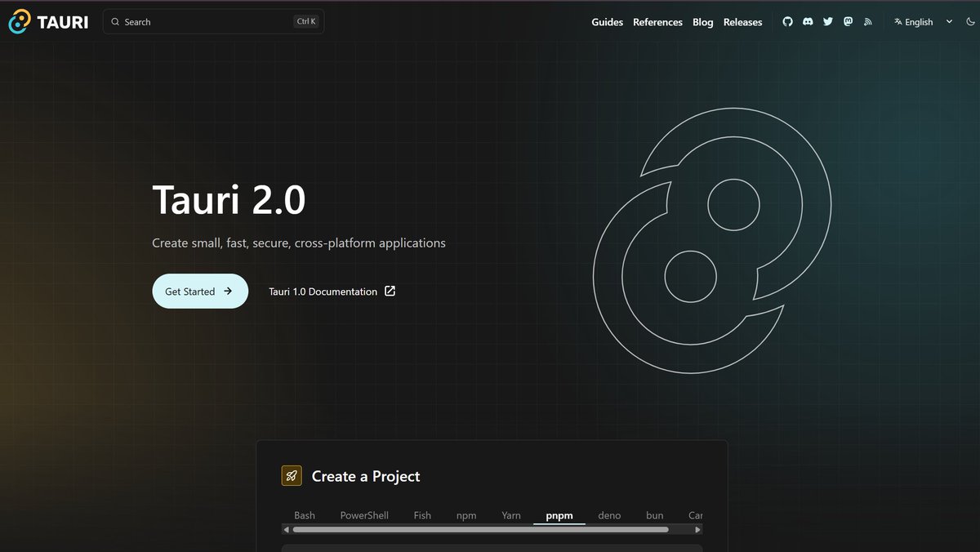Select the PowerShell tab
Screen dimensions: 980x552
(x=364, y=515)
